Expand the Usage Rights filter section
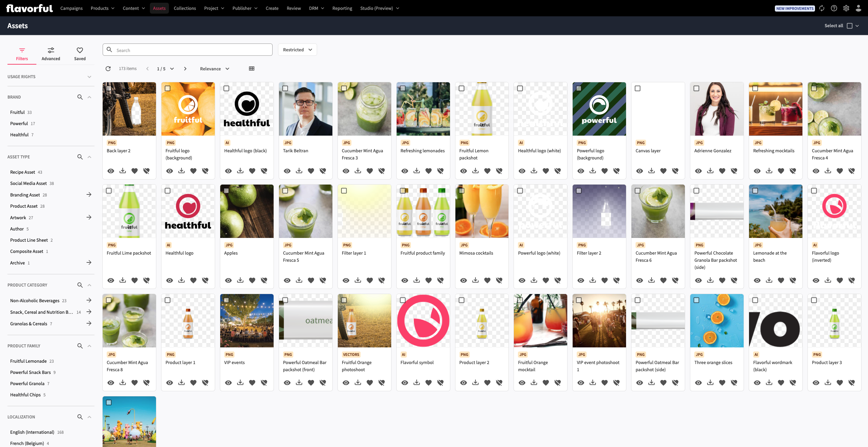 tap(89, 77)
